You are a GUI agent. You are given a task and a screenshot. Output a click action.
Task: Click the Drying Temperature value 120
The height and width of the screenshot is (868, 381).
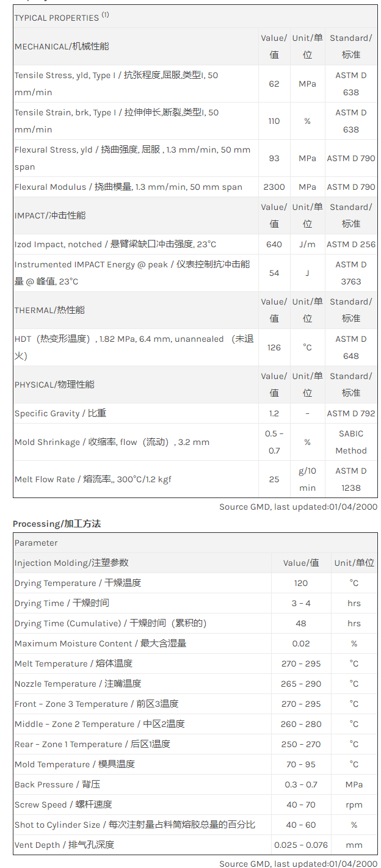click(301, 583)
